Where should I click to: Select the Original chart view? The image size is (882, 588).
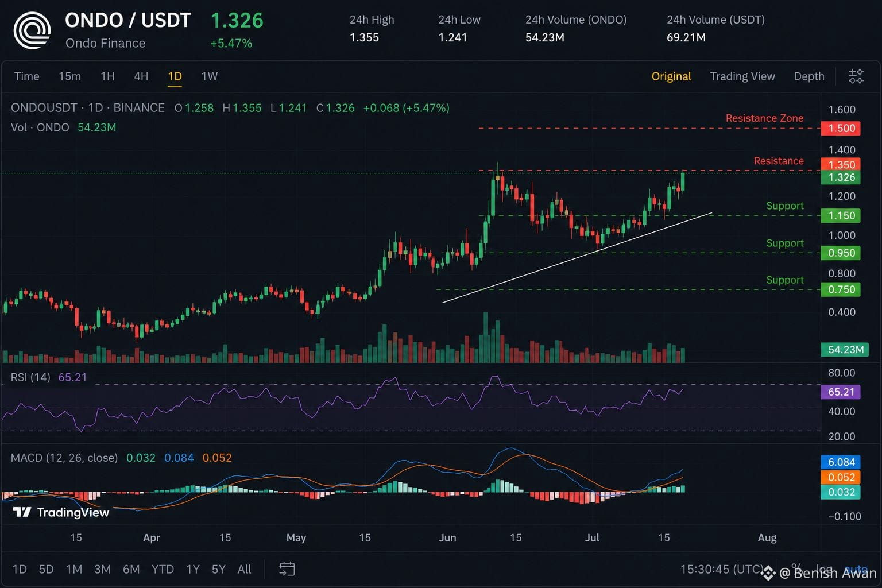click(671, 76)
